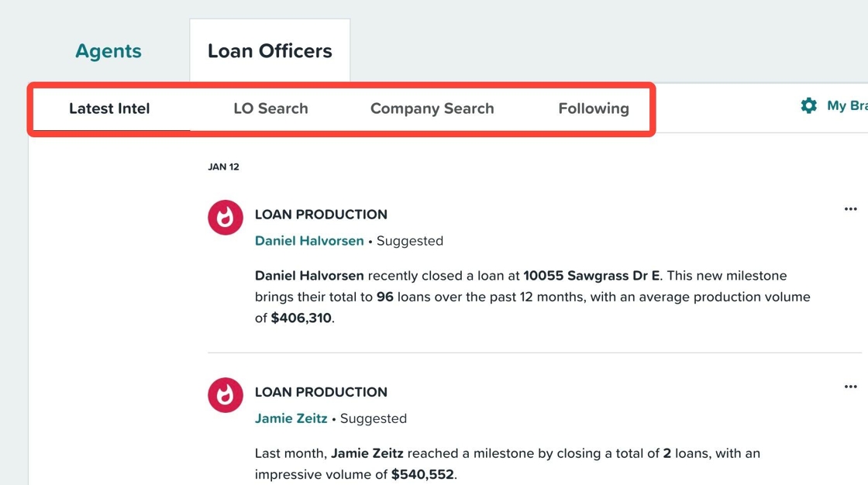Viewport: 868px width, 485px height.
Task: Click the $406,310 average volume figure
Action: [x=301, y=318]
